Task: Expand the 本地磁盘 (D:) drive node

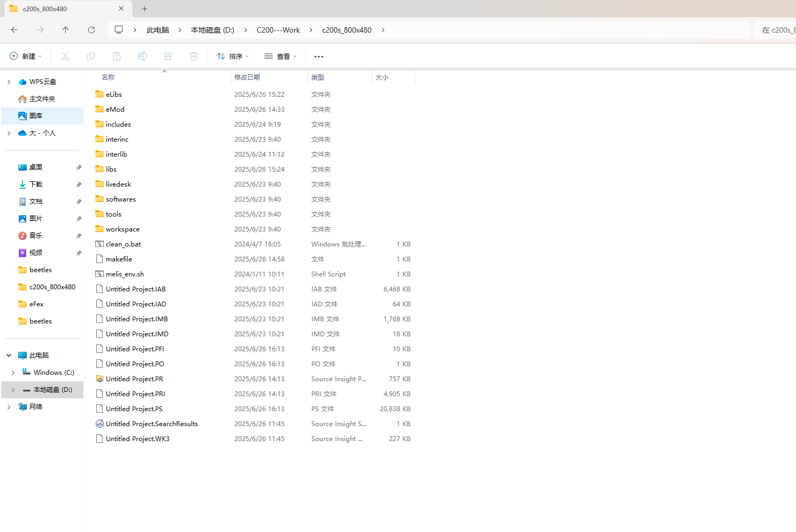Action: click(x=13, y=390)
